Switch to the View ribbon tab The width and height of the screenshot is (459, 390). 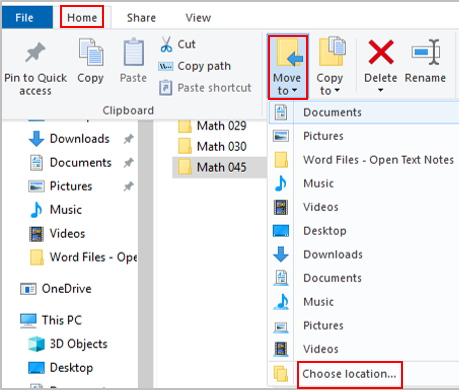point(198,17)
